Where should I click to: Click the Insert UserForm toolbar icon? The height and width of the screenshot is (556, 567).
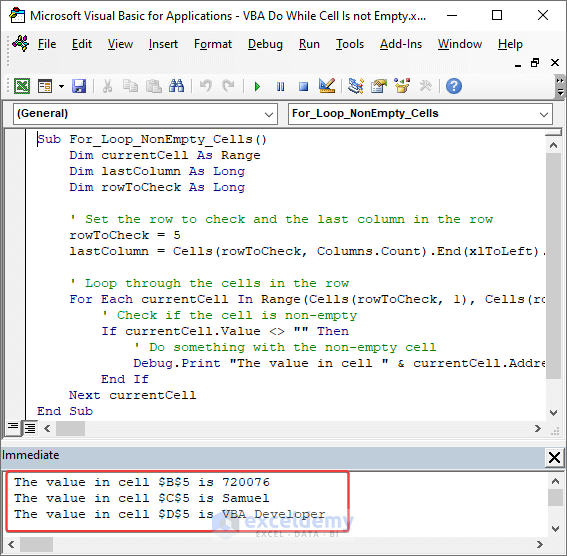click(x=45, y=86)
